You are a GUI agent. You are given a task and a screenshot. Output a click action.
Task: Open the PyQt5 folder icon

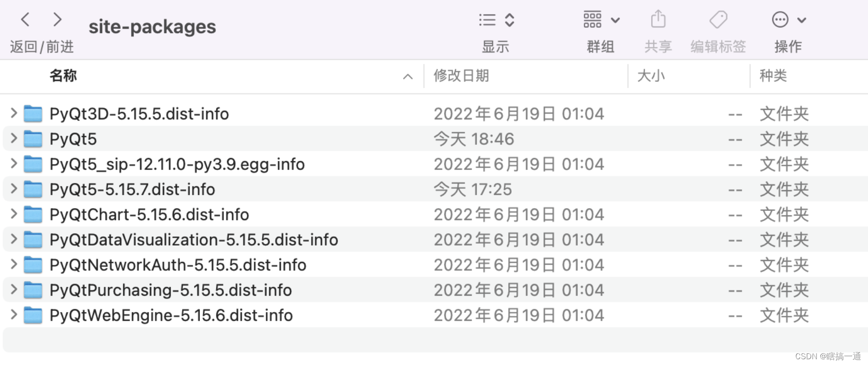[33, 139]
